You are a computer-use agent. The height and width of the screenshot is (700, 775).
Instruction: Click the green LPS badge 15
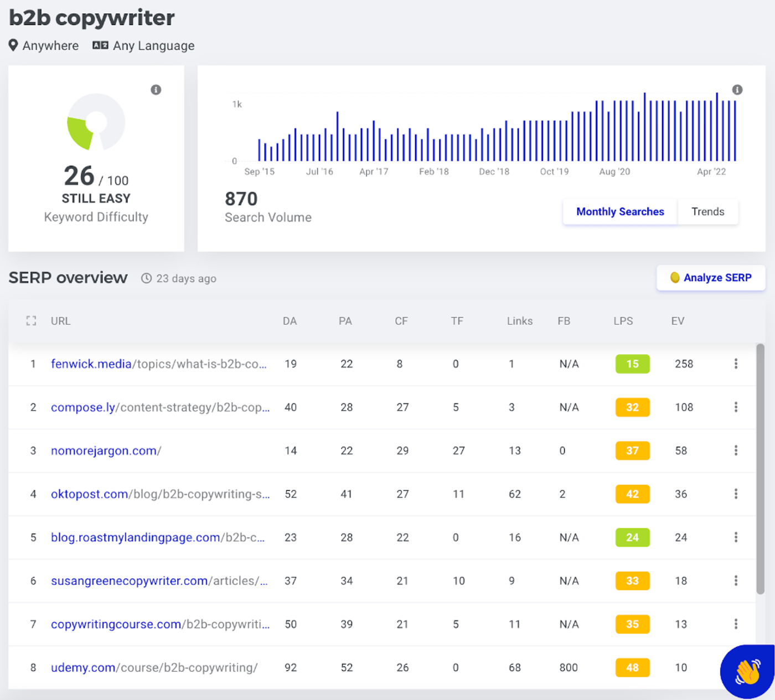(632, 364)
